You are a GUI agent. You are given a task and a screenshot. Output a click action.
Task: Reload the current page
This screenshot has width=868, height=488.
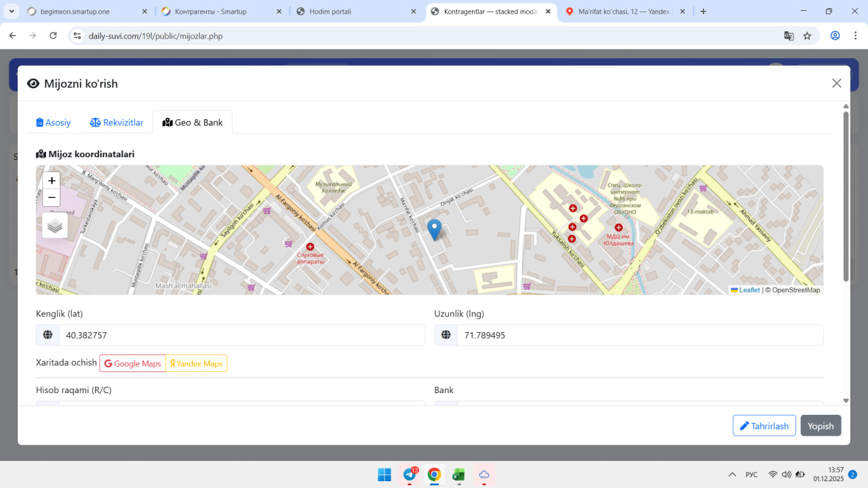(x=53, y=36)
